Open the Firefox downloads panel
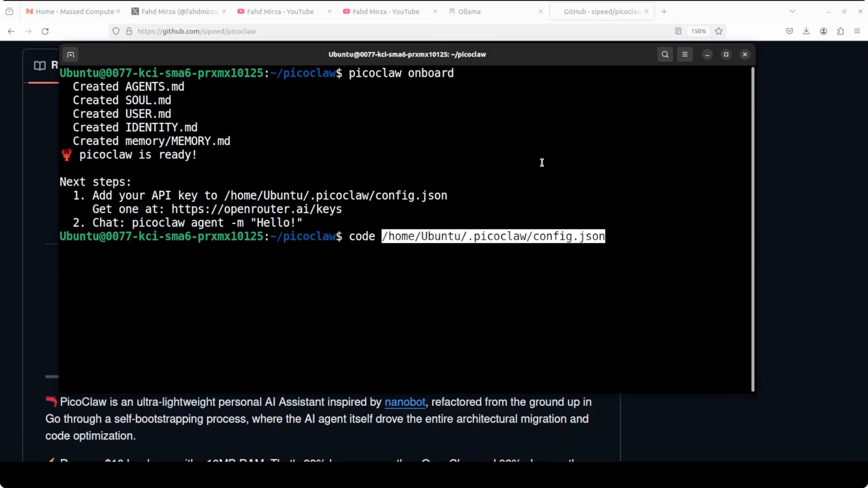The image size is (868, 488). (x=806, y=31)
